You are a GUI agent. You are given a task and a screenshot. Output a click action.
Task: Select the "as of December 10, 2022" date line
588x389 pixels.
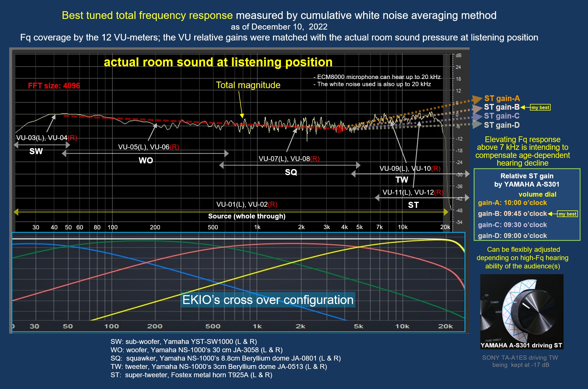pyautogui.click(x=279, y=27)
